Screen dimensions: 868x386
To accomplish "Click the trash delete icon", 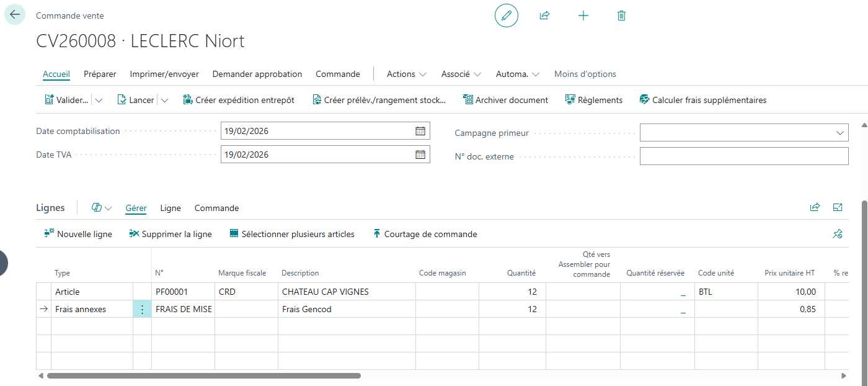I will pyautogui.click(x=622, y=16).
